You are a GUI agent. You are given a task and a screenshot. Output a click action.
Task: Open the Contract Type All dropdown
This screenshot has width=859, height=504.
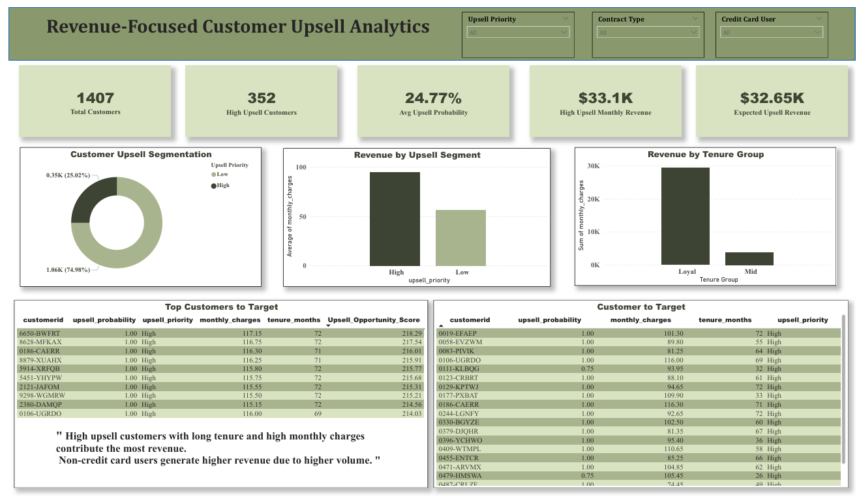pos(694,31)
